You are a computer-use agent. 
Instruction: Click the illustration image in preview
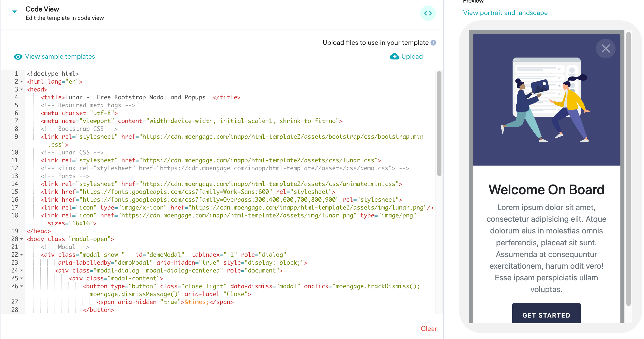coord(546,100)
